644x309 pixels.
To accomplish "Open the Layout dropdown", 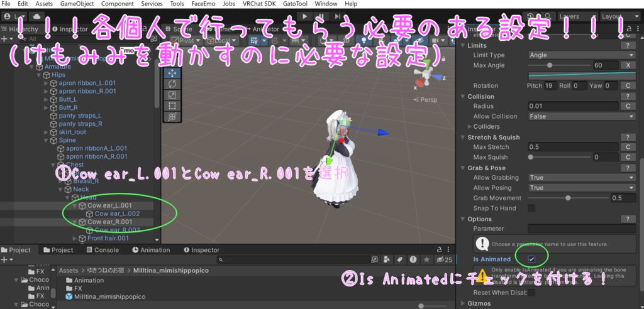I will 619,16.
